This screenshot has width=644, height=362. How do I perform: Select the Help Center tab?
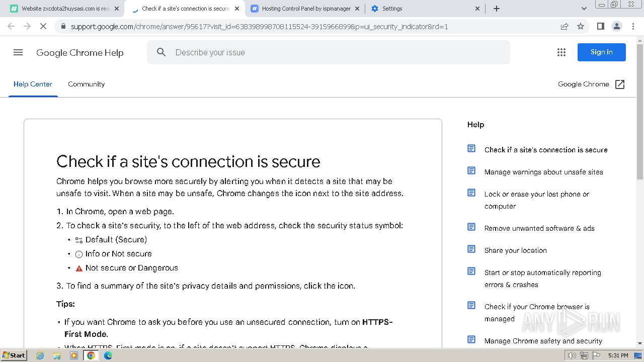33,84
